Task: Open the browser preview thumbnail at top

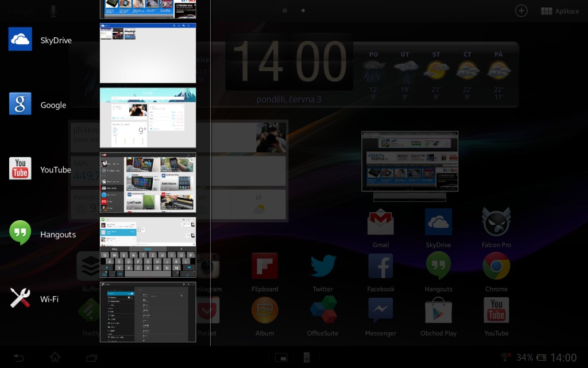Action: click(x=148, y=9)
